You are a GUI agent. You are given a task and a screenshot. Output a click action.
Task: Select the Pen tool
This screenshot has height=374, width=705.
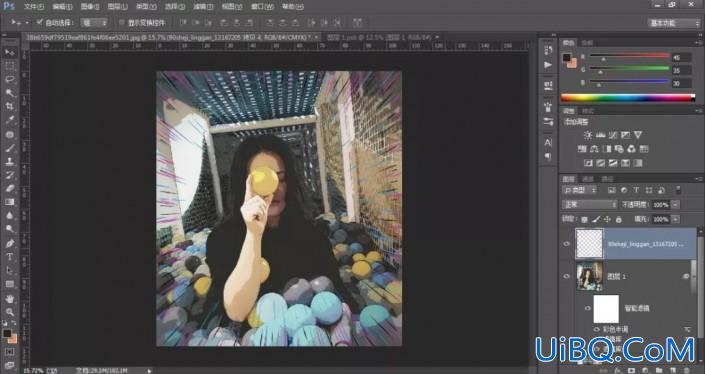(x=9, y=243)
